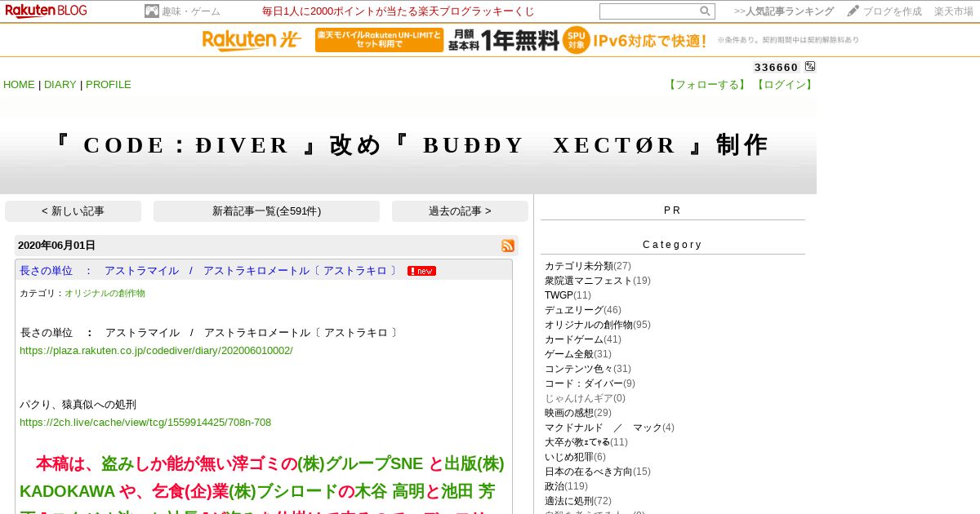Go to 楽天市場

tap(954, 11)
